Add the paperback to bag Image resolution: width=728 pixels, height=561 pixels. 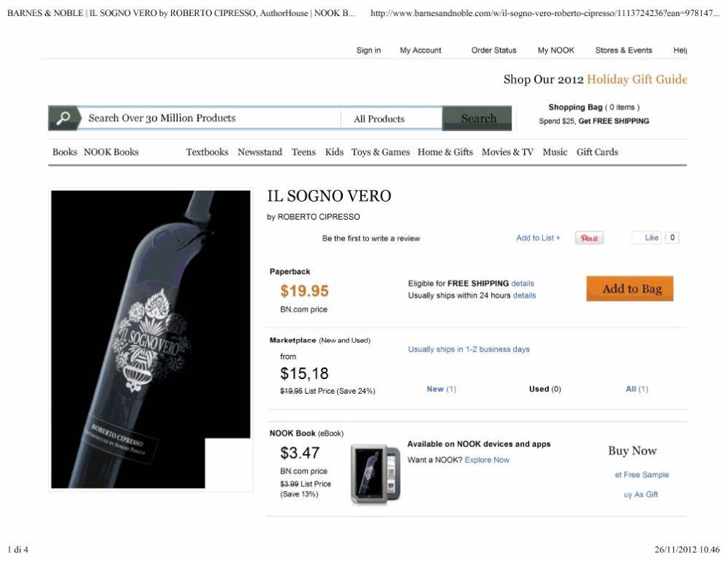pyautogui.click(x=630, y=289)
